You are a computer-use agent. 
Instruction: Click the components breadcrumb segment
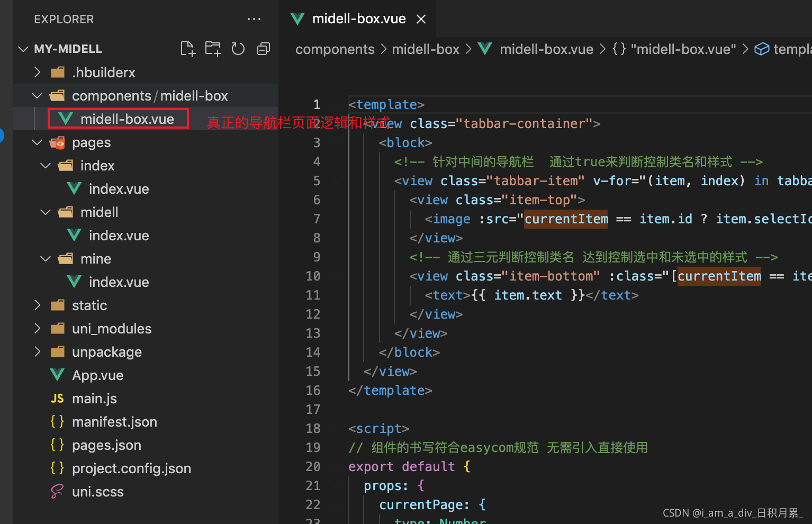coord(335,49)
